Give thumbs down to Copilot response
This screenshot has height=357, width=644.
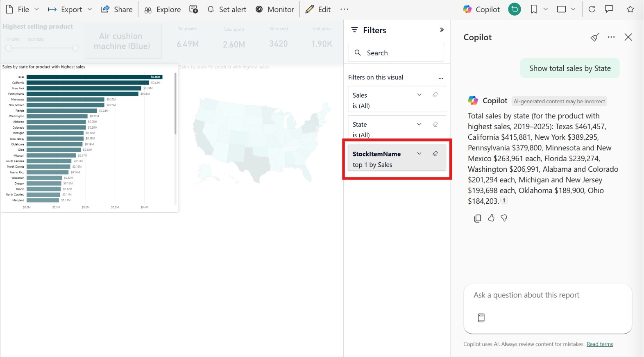click(504, 218)
